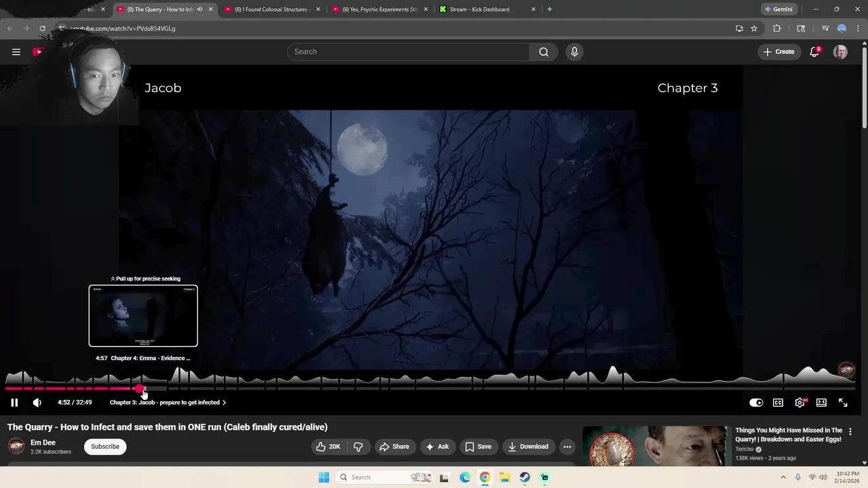
Task: Open more actions ellipsis under video
Action: 567,447
